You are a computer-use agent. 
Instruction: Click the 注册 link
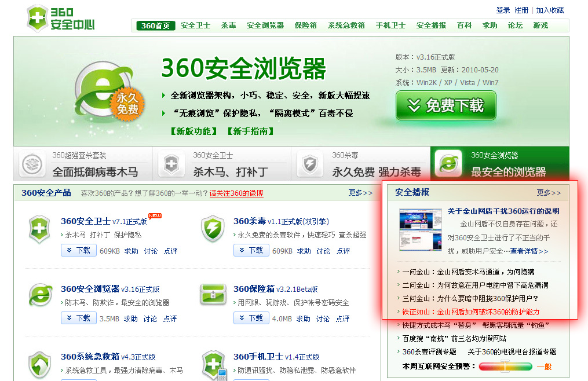tap(521, 10)
